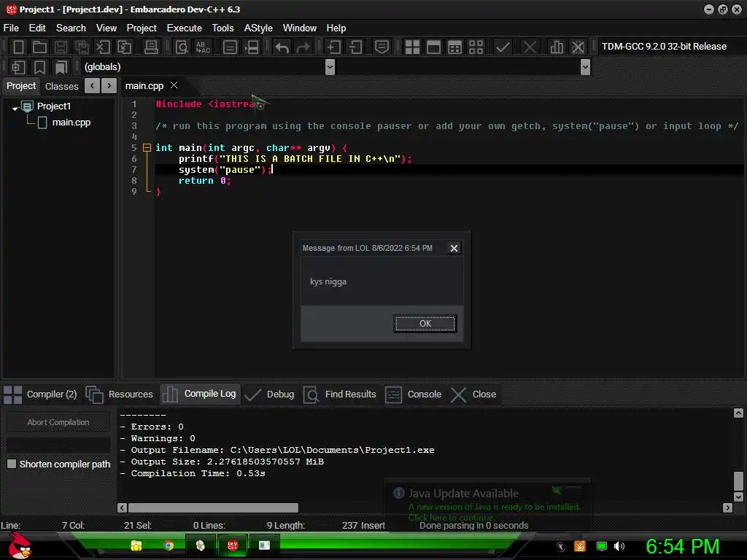Click the Close file toolbar icon
The height and width of the screenshot is (560, 747).
click(x=103, y=47)
